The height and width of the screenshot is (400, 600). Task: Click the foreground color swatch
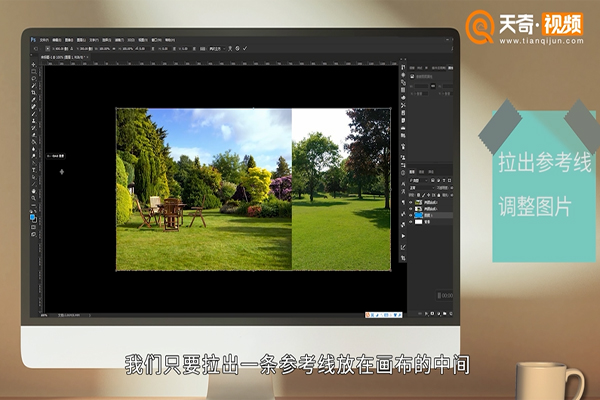click(33, 214)
